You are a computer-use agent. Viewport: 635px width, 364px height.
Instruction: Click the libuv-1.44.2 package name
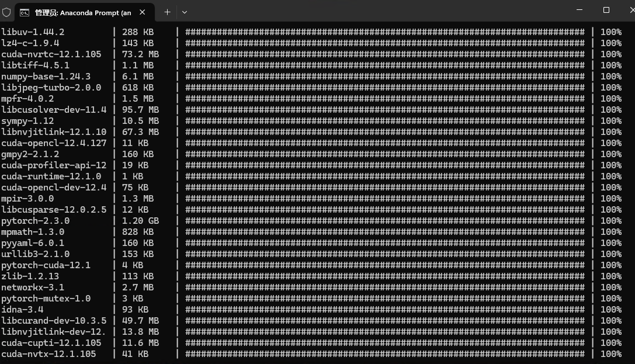pos(33,32)
